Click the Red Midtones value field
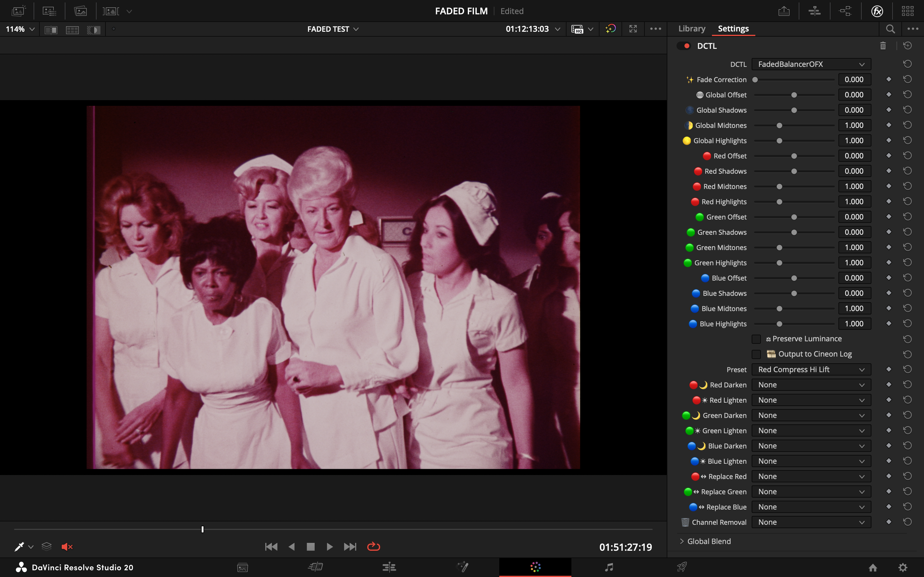 point(854,186)
